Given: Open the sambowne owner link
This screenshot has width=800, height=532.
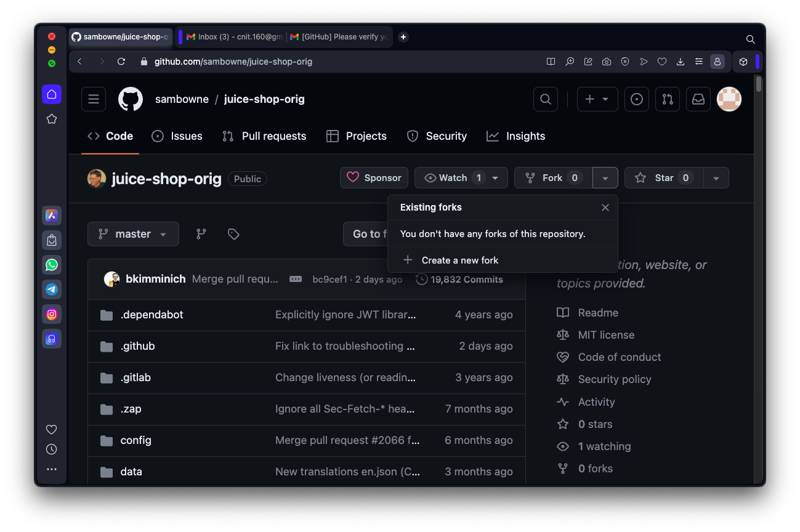Looking at the screenshot, I should 182,99.
